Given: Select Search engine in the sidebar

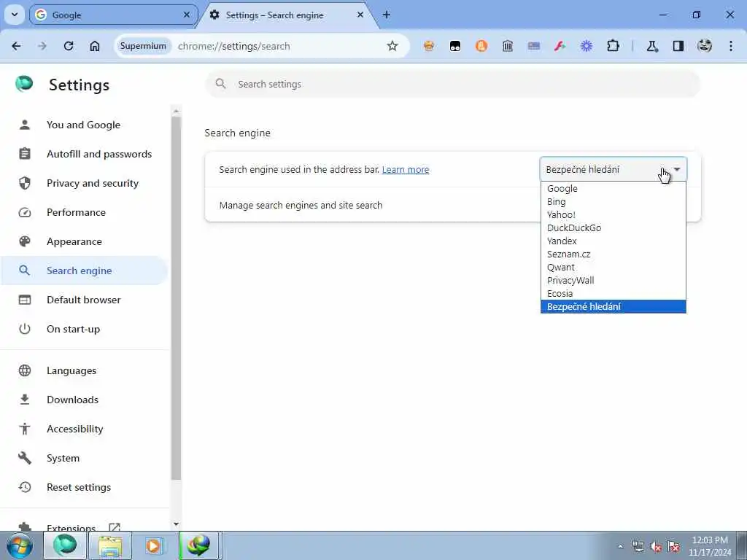Looking at the screenshot, I should [83, 271].
